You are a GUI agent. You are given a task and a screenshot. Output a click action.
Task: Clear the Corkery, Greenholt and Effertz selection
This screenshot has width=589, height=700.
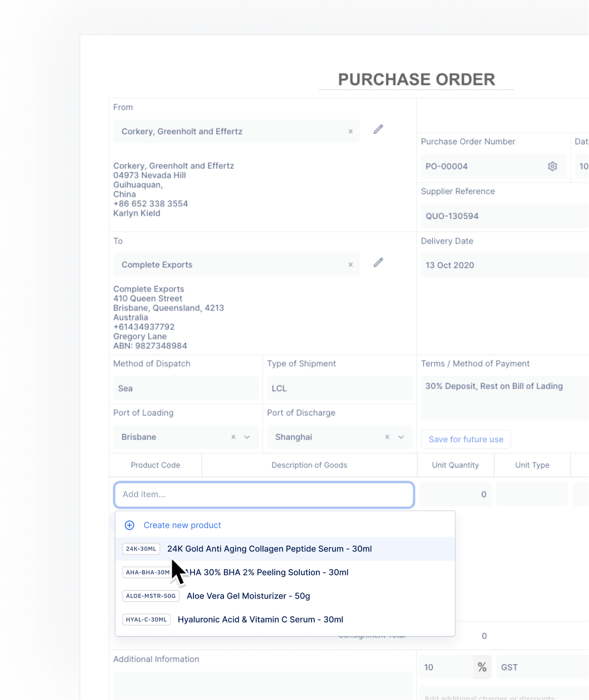(351, 132)
